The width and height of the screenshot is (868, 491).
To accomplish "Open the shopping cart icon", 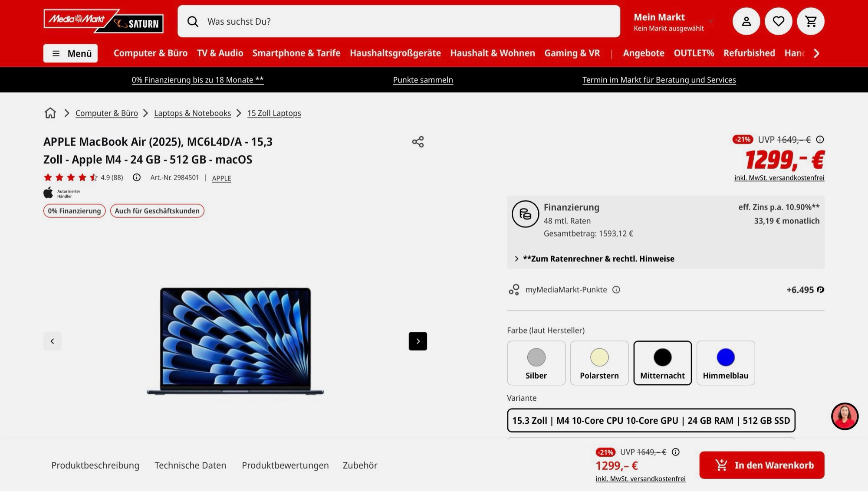I will 810,21.
